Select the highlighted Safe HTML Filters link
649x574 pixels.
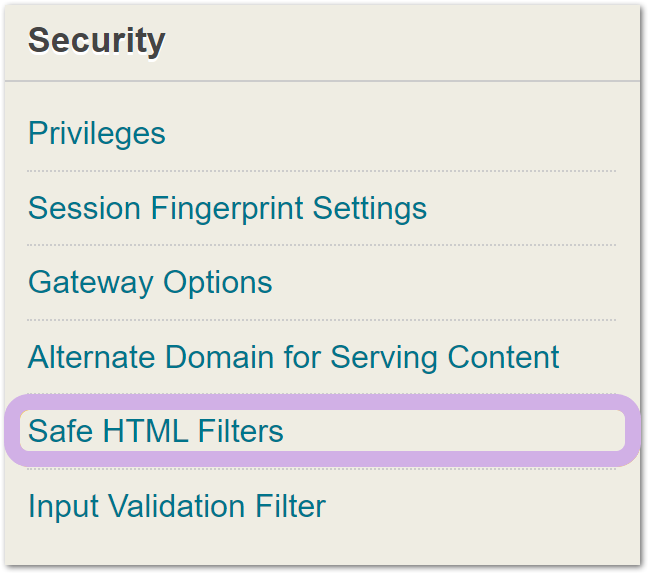click(x=156, y=431)
